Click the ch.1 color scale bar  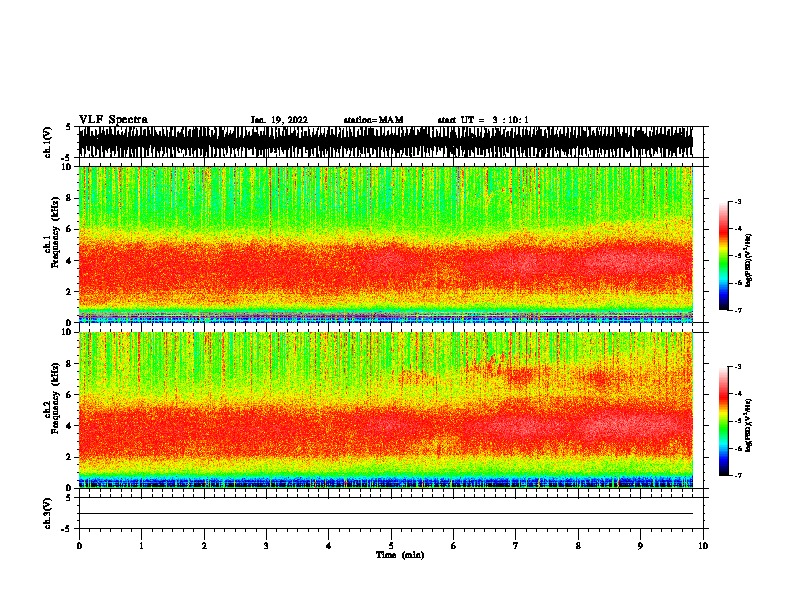(x=724, y=256)
